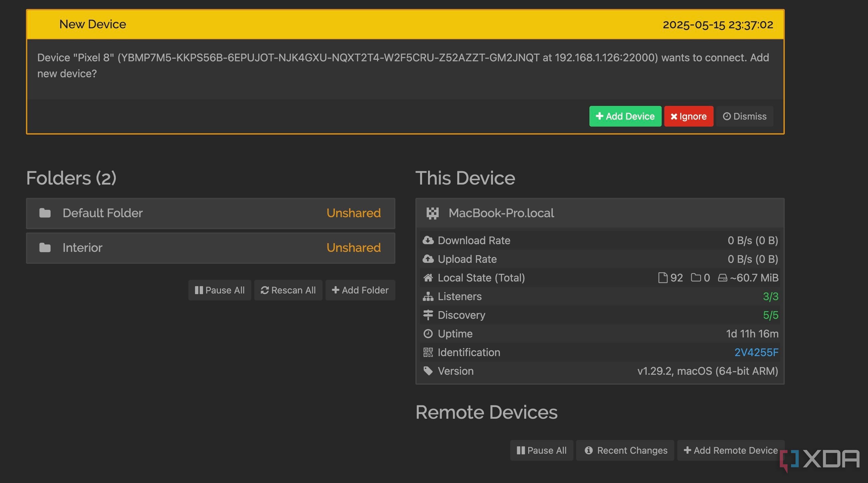Click the red Ignore button
This screenshot has height=483, width=868.
click(688, 116)
